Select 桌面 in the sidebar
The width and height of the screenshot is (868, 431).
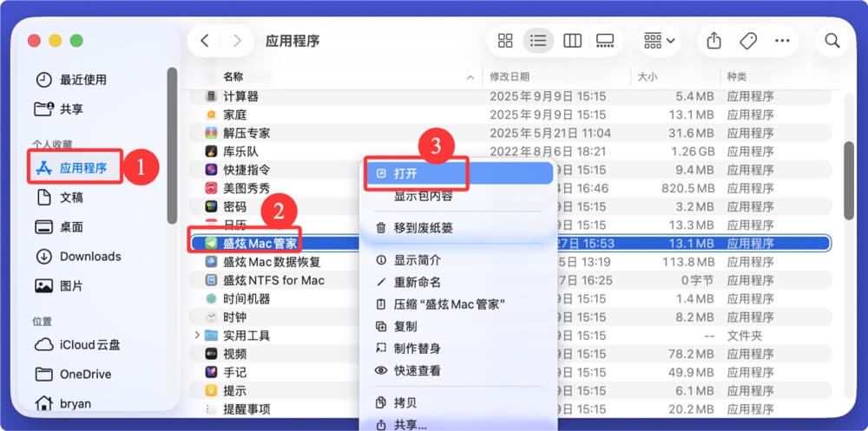(x=59, y=227)
